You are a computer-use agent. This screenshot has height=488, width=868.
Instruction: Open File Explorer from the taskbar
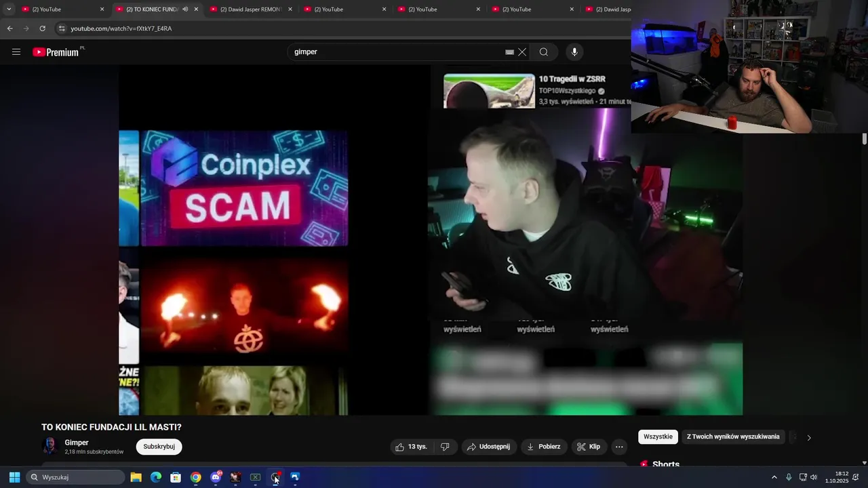pos(136,477)
